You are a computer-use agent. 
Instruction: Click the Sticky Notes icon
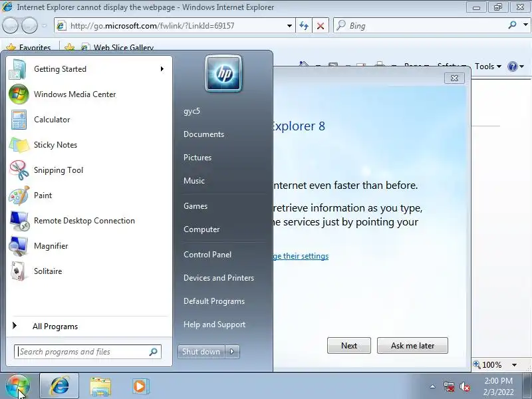pyautogui.click(x=19, y=145)
